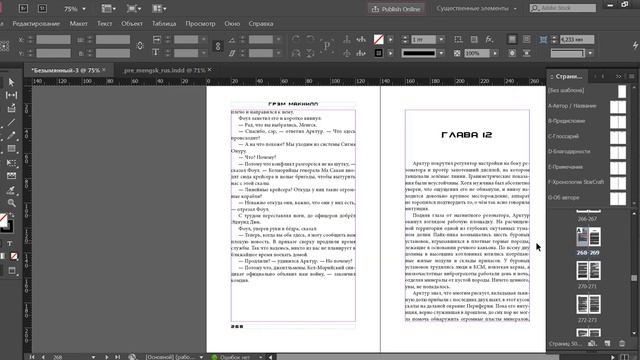Select the C-Глоссарий master page
Viewport: 640px width, 360px height.
587,136
